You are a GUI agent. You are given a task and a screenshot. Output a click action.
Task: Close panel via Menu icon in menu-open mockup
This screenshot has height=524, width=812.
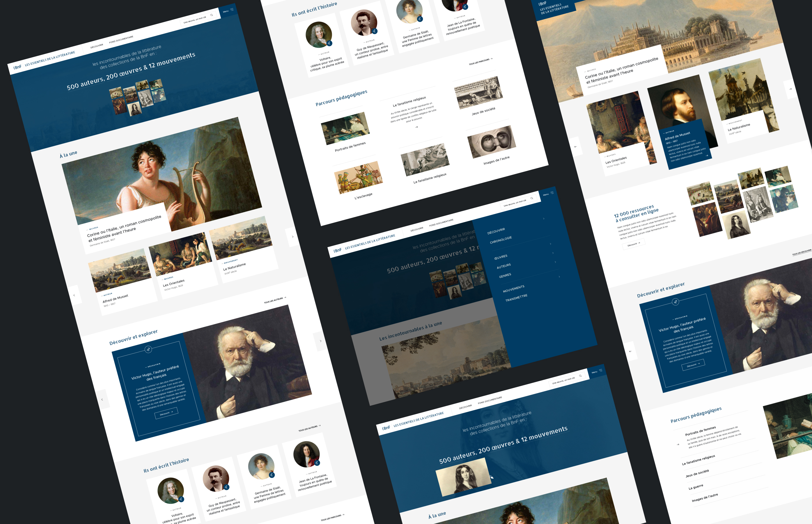[x=552, y=193]
